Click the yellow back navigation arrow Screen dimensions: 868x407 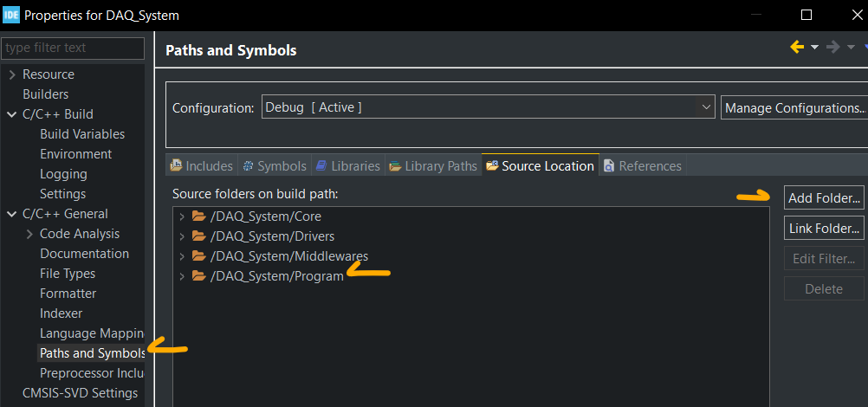tap(797, 47)
